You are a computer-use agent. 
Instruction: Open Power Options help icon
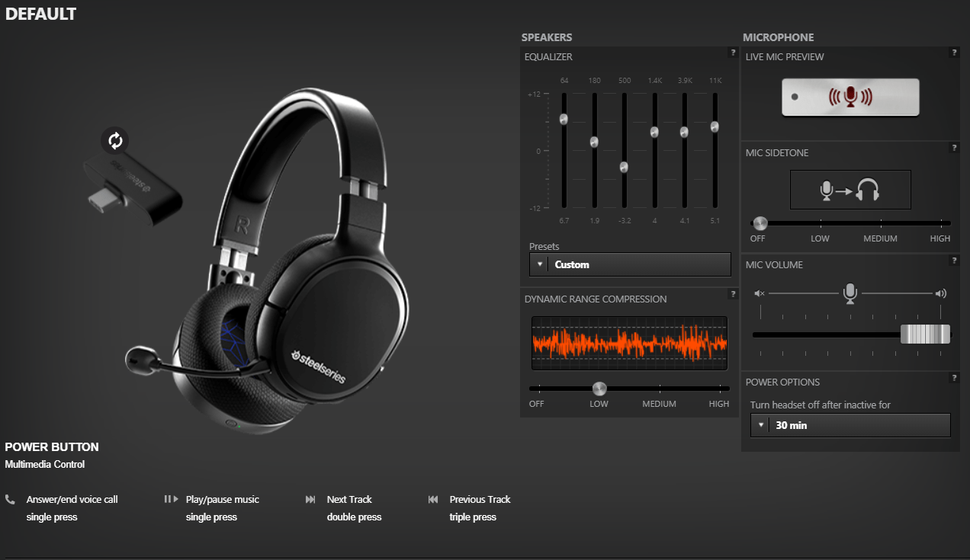pos(954,378)
